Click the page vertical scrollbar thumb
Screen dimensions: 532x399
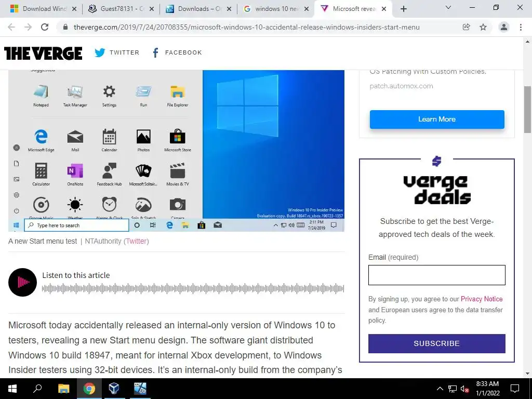pos(528,109)
